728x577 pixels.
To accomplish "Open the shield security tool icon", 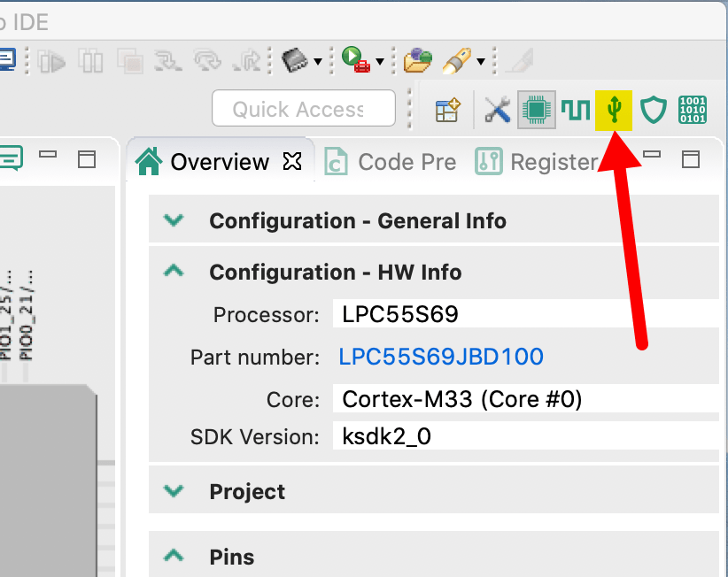I will tap(653, 110).
